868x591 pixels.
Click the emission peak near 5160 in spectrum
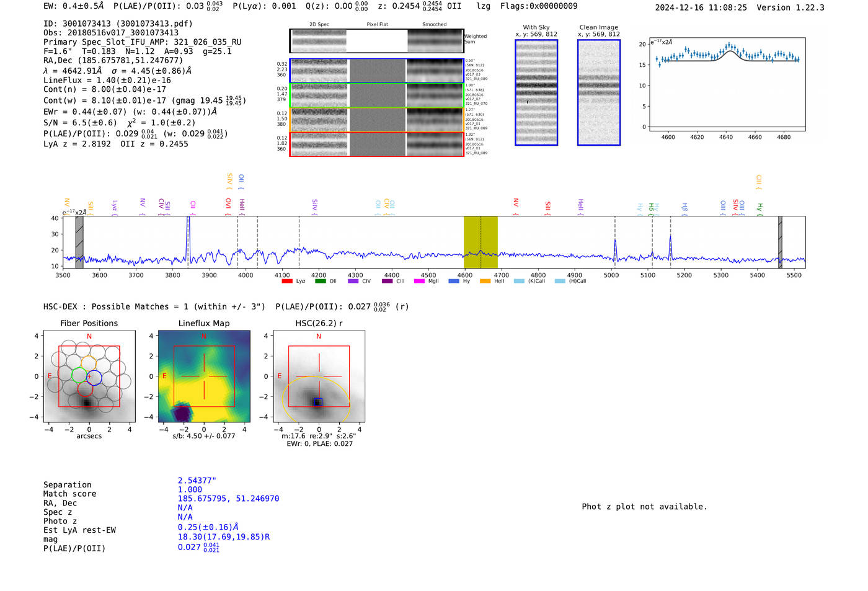point(670,248)
